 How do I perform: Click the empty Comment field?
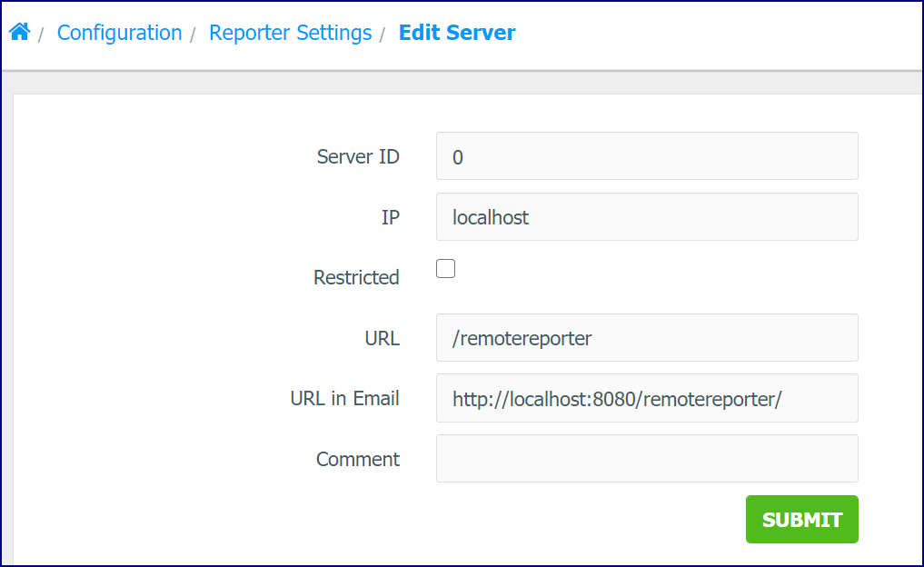(647, 459)
